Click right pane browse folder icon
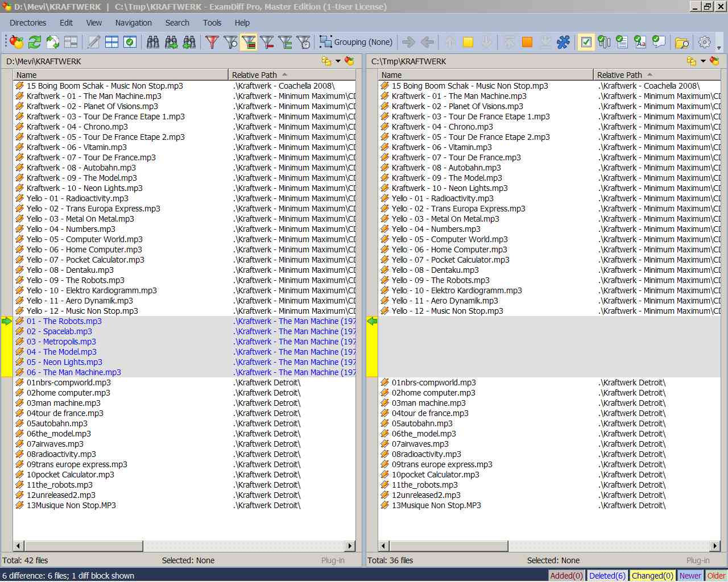This screenshot has height=582, width=728. click(x=692, y=61)
